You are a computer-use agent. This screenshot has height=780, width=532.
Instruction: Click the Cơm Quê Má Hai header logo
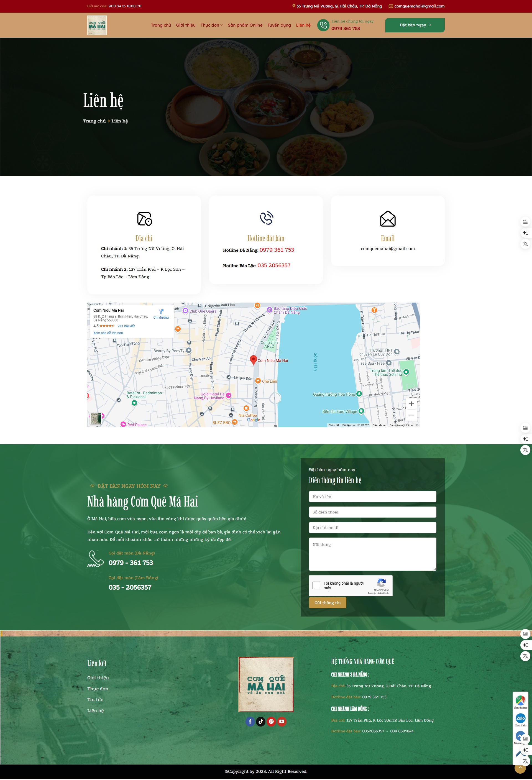click(x=97, y=25)
